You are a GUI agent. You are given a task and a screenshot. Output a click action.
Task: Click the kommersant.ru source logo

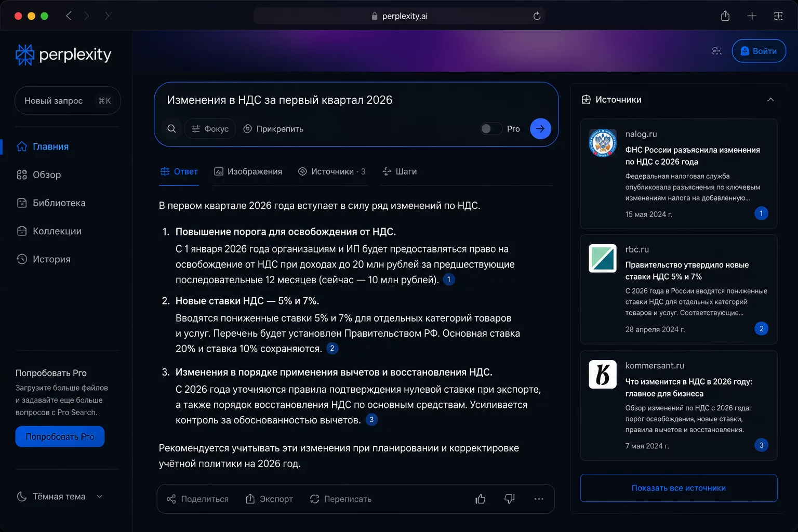pos(603,374)
